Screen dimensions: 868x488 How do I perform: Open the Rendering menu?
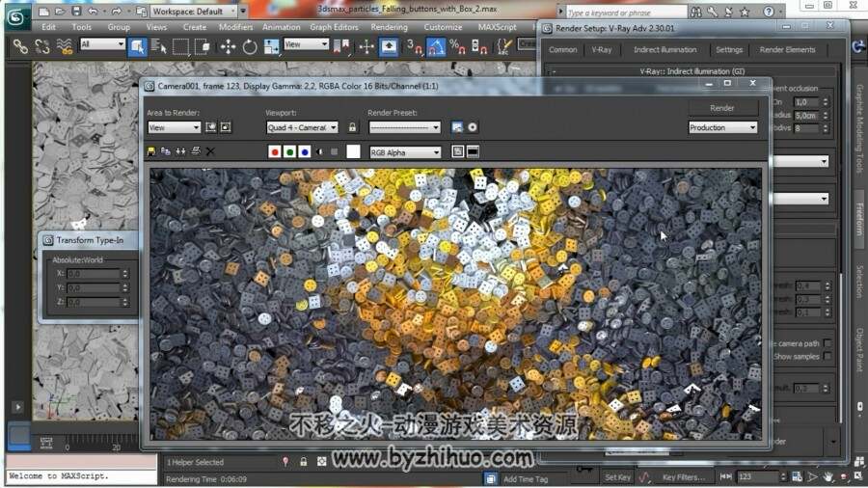(390, 27)
